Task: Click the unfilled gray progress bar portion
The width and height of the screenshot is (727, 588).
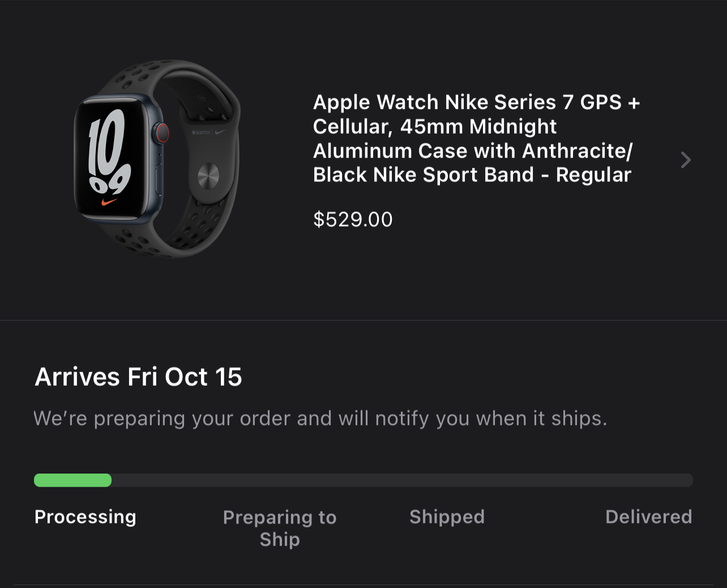Action: point(402,480)
